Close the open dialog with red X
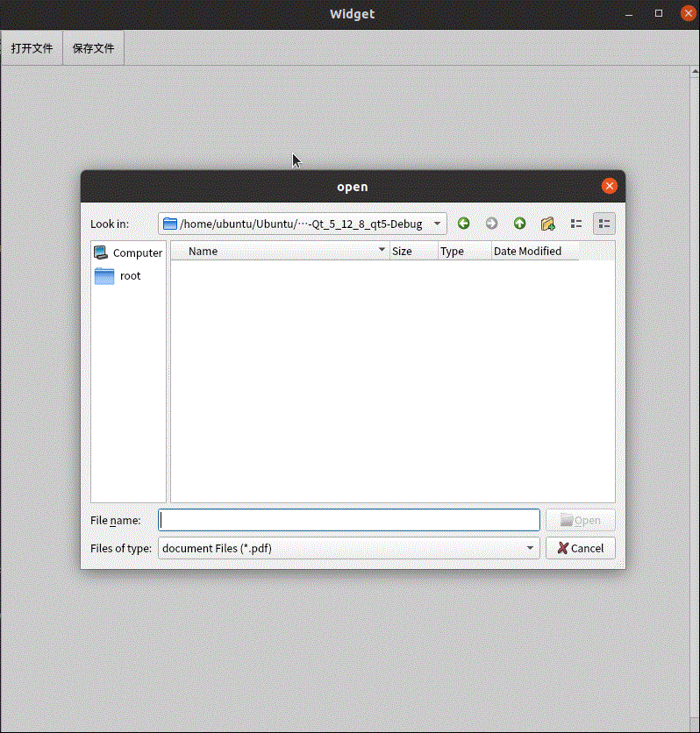 click(610, 186)
